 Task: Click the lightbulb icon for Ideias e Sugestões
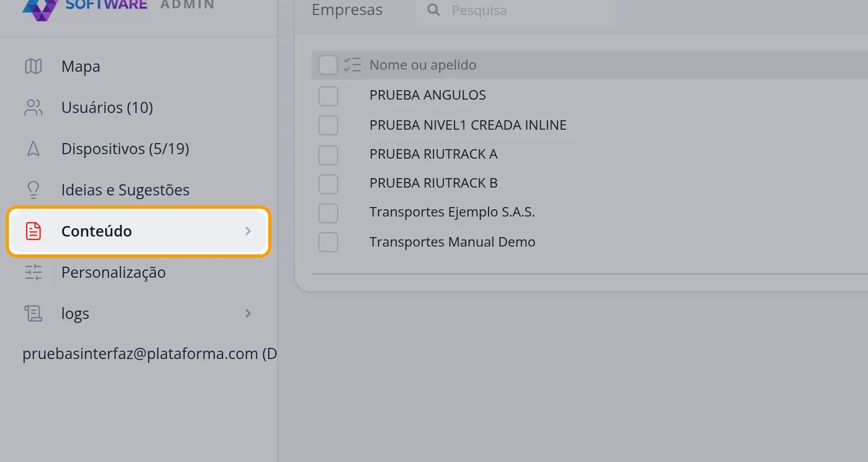point(33,190)
